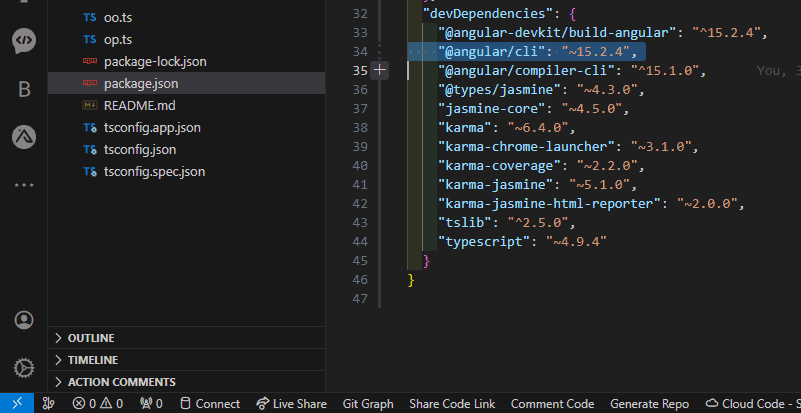Click the "typescript" key

click(484, 241)
